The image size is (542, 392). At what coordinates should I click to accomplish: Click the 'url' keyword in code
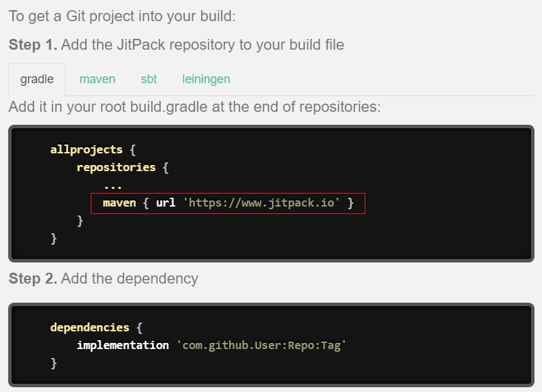pyautogui.click(x=166, y=202)
